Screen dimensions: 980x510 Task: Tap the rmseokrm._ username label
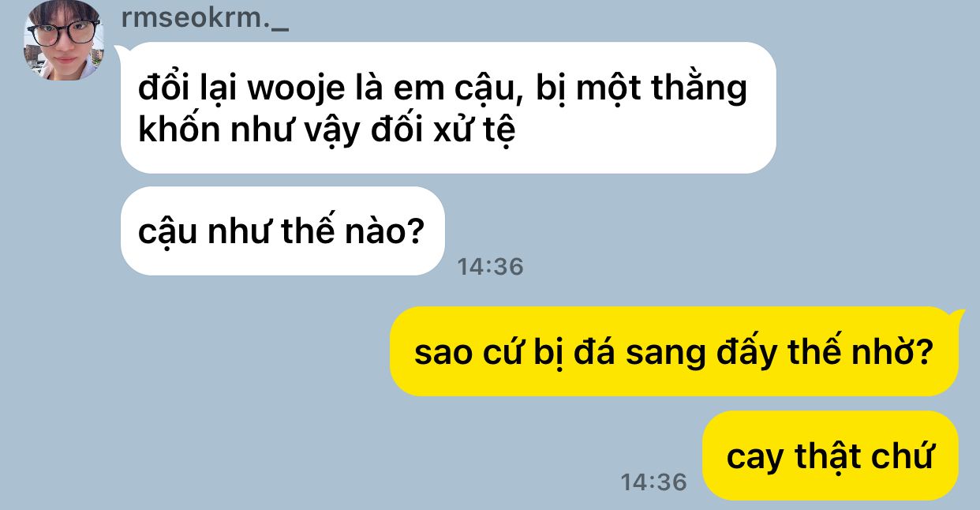pyautogui.click(x=205, y=18)
